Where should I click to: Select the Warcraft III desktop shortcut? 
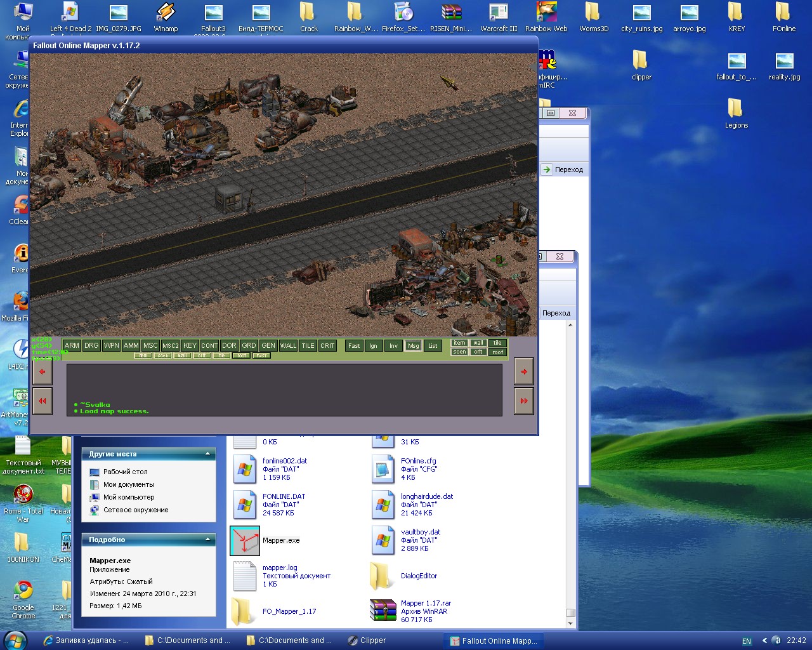click(x=499, y=17)
